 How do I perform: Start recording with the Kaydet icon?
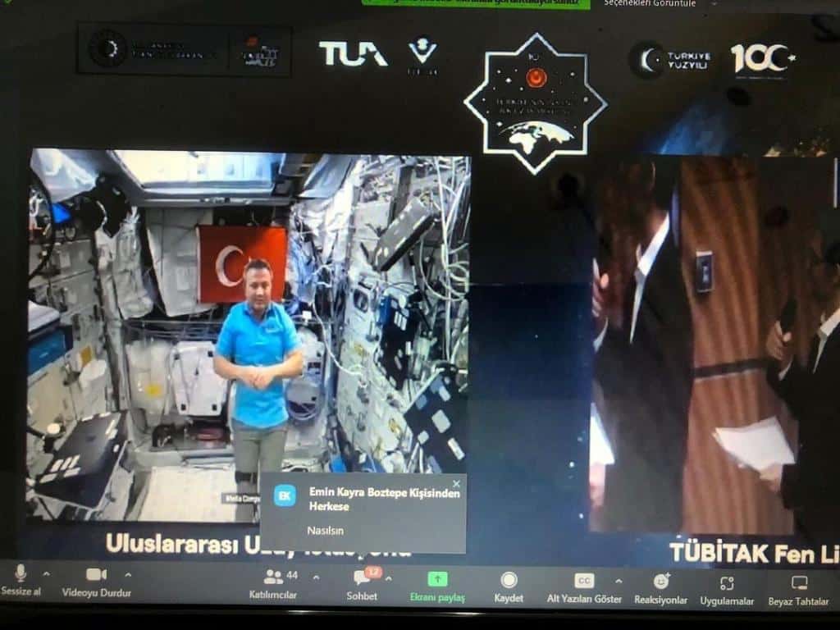tap(509, 580)
